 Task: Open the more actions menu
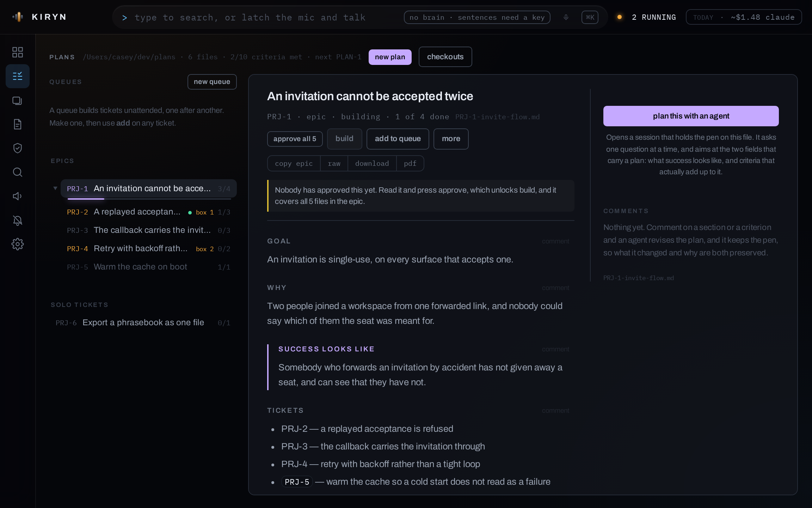451,139
